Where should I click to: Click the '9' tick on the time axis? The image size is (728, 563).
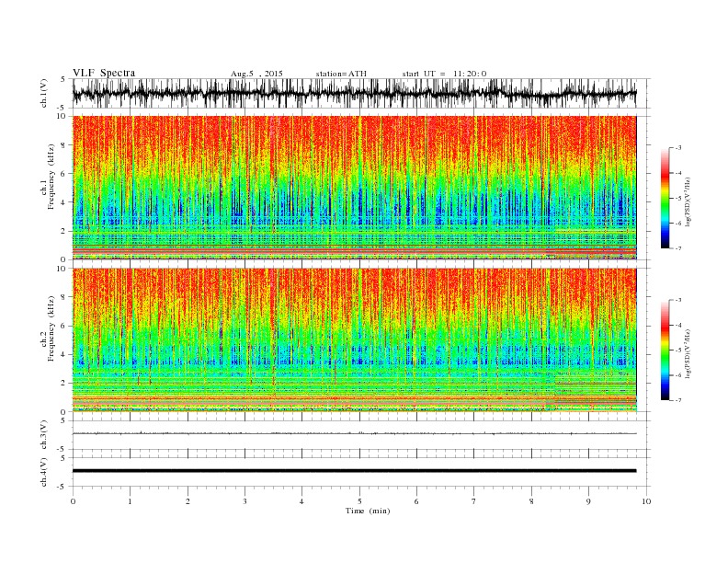(588, 501)
